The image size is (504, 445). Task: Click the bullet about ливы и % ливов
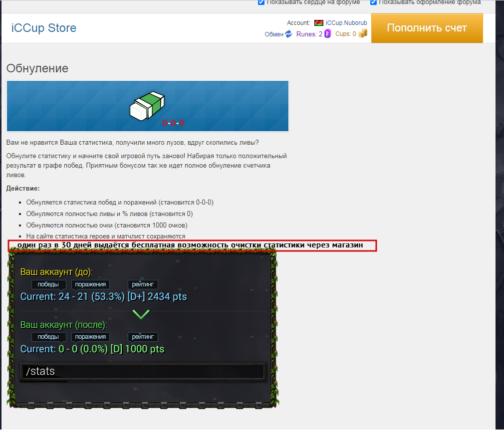[x=110, y=214]
